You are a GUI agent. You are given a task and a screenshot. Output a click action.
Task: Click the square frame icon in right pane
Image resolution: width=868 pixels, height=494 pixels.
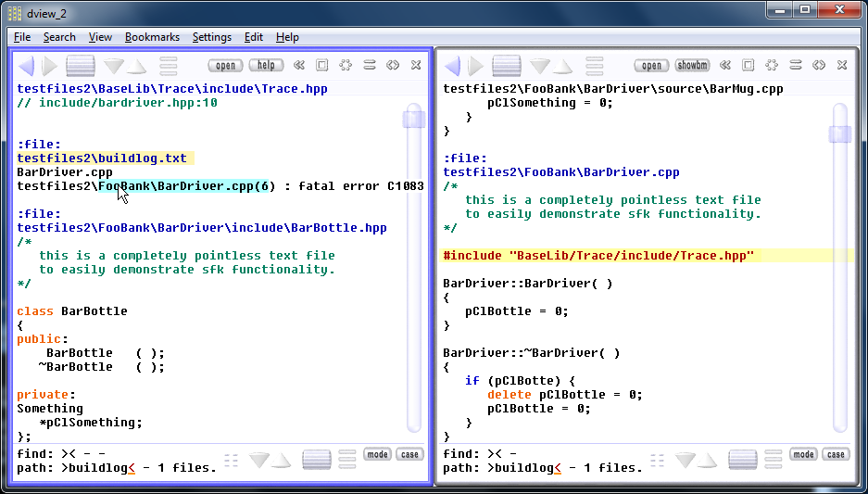pos(748,66)
